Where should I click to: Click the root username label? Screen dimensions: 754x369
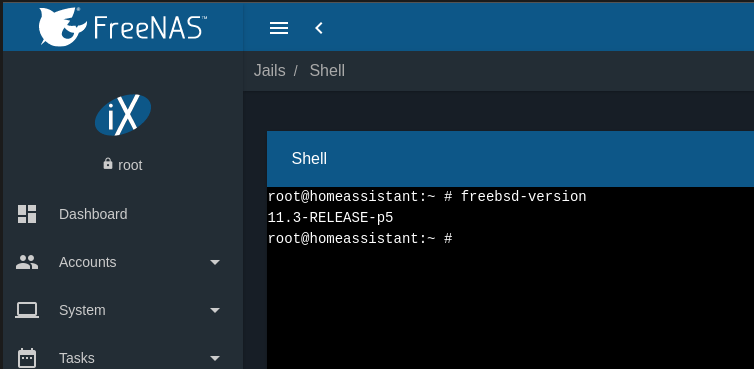pyautogui.click(x=130, y=165)
